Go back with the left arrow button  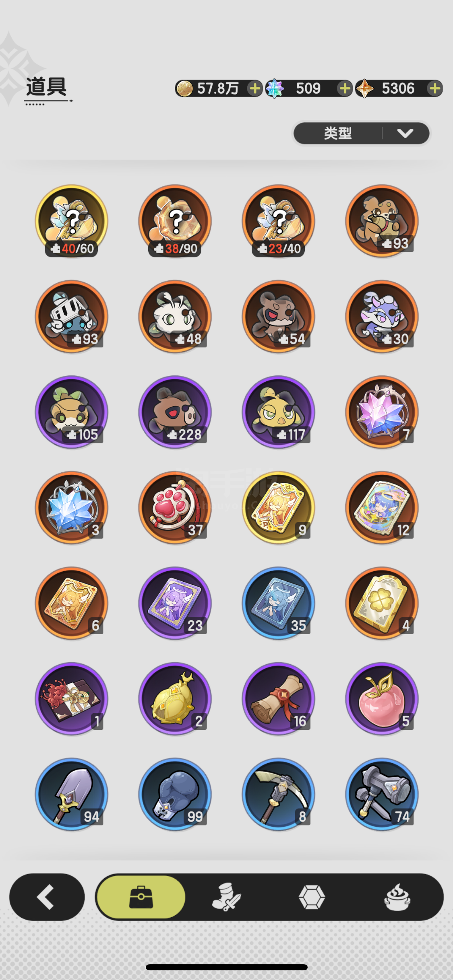coord(47,897)
